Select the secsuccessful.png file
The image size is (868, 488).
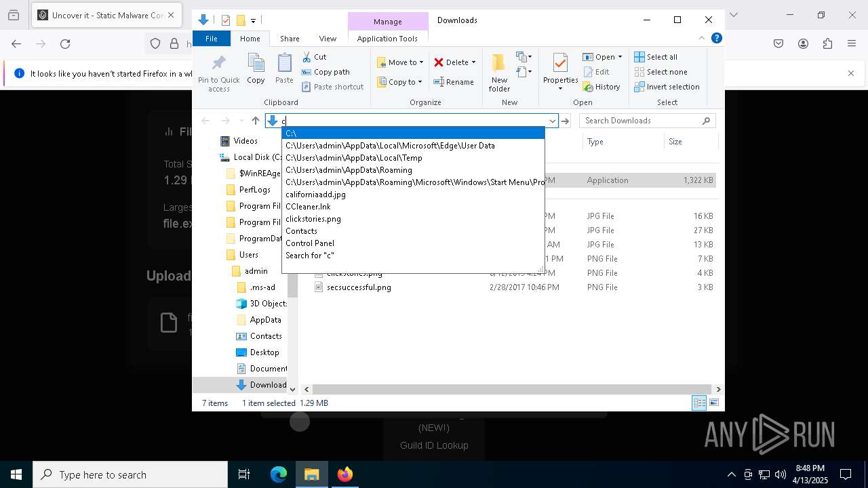[x=358, y=287]
